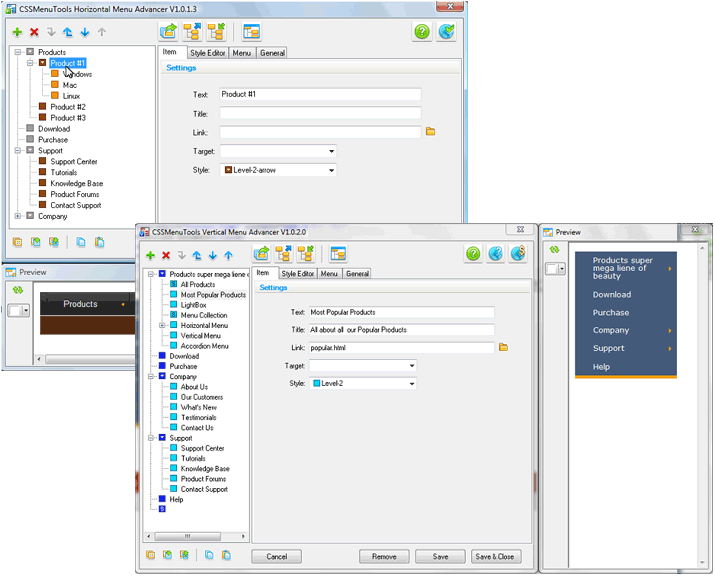This screenshot has width=715, height=576.
Task: Collapse the Company node in Vertical Menu tree
Action: 150,376
